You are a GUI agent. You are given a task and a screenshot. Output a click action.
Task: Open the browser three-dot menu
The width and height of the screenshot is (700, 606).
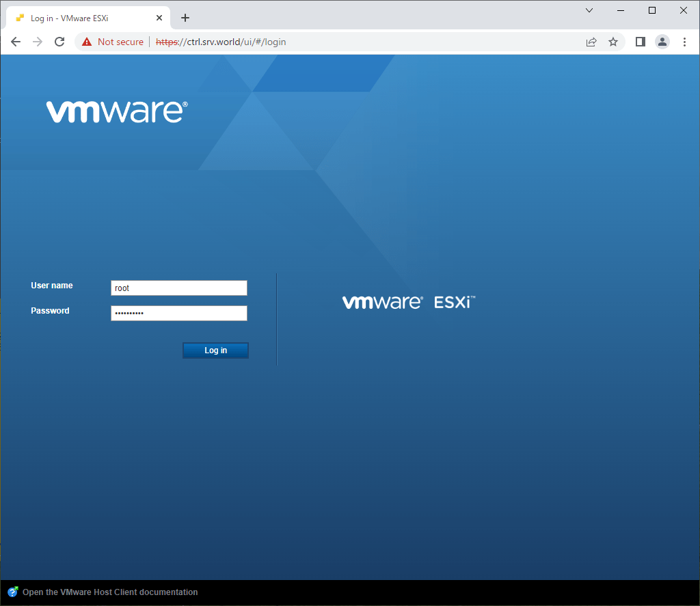pyautogui.click(x=685, y=42)
